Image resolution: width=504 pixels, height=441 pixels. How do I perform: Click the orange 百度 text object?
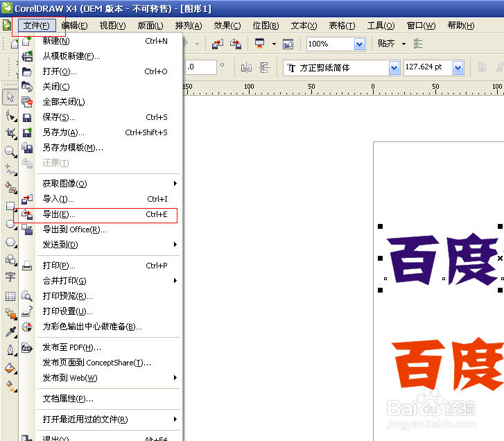pos(447,364)
